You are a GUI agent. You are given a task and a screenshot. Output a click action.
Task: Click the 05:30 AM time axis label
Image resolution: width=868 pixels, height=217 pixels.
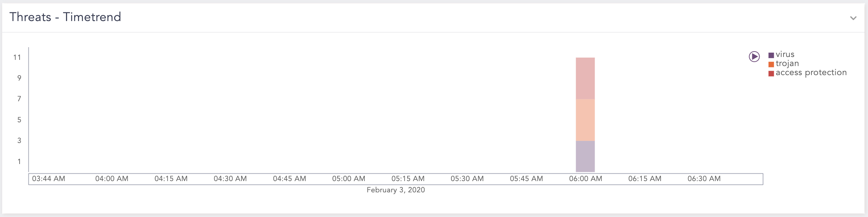[x=467, y=179]
